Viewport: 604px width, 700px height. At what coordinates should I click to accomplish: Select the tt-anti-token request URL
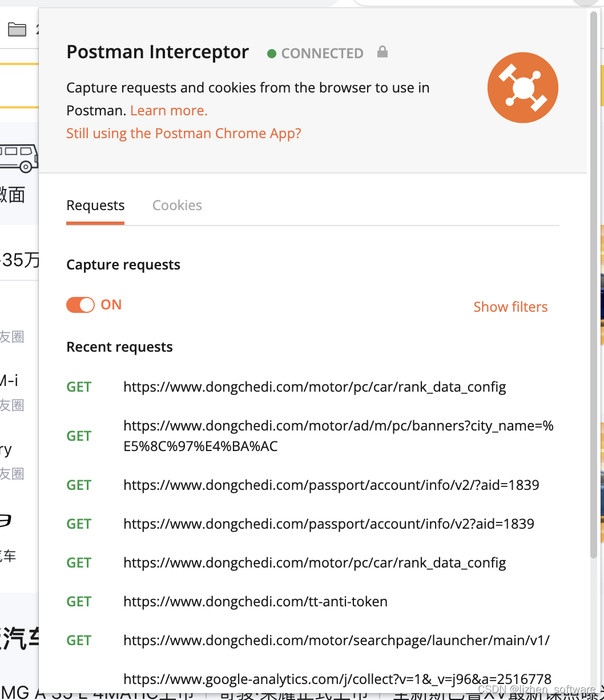click(255, 602)
